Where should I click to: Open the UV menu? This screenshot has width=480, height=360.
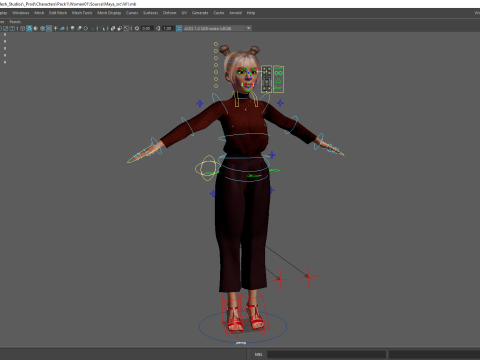coord(184,13)
